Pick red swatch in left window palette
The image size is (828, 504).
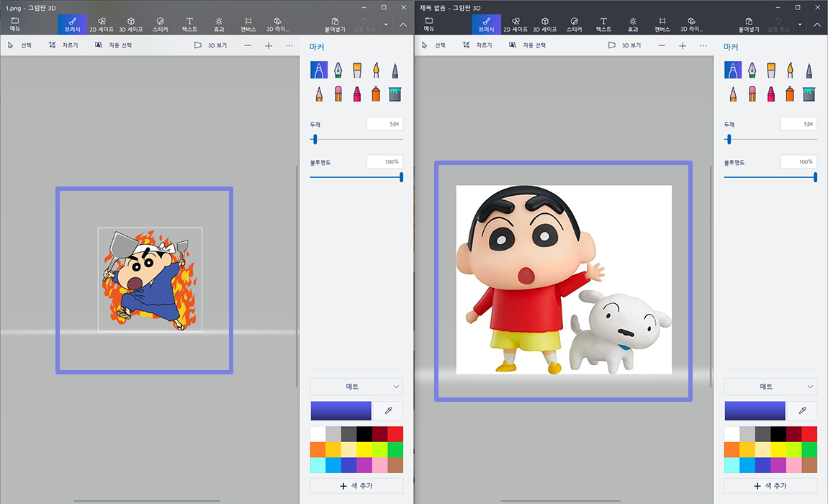(x=395, y=434)
